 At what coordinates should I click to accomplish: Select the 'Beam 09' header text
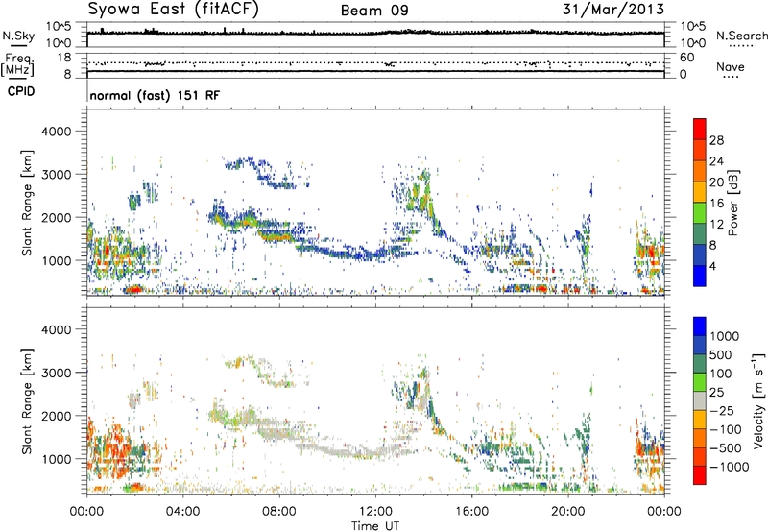click(x=374, y=11)
